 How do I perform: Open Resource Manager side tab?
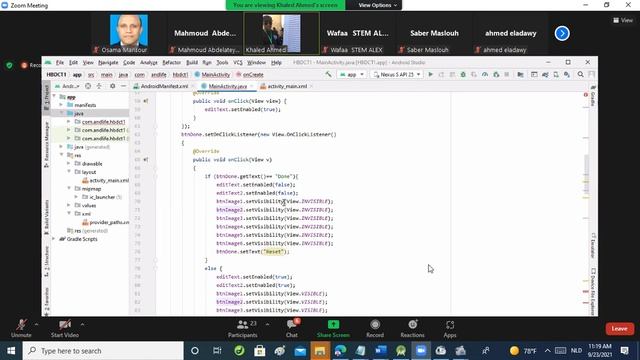[46, 145]
